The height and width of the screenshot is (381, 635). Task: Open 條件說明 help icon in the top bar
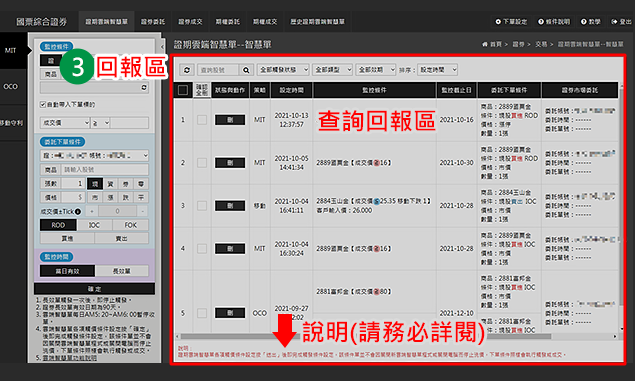541,22
